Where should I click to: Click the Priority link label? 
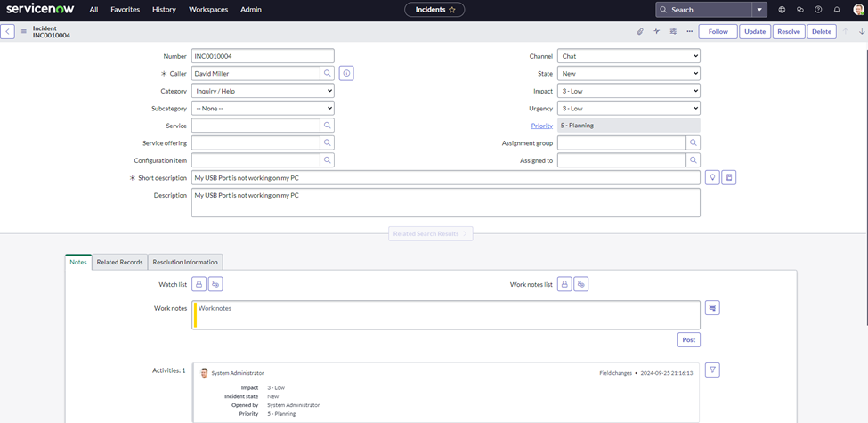pyautogui.click(x=541, y=126)
